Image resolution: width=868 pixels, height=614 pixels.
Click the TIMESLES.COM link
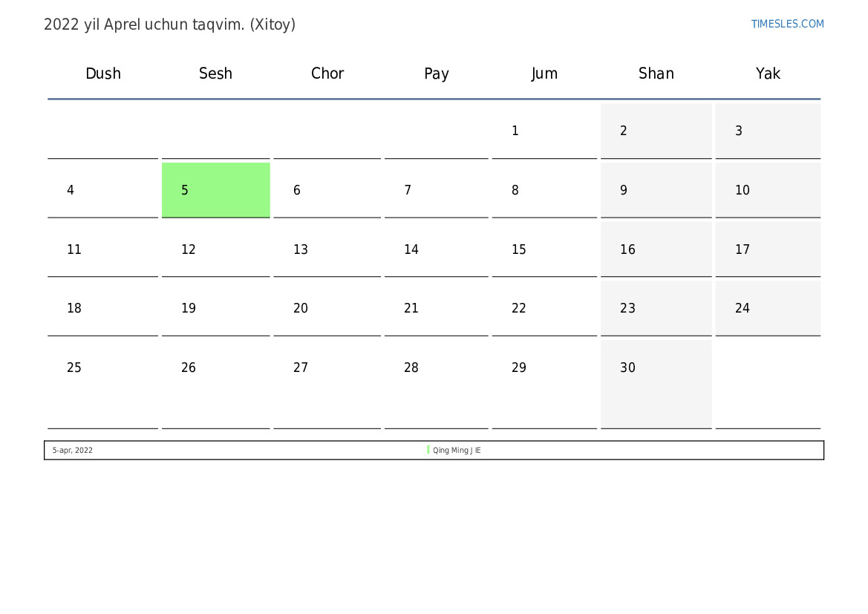coord(787,24)
